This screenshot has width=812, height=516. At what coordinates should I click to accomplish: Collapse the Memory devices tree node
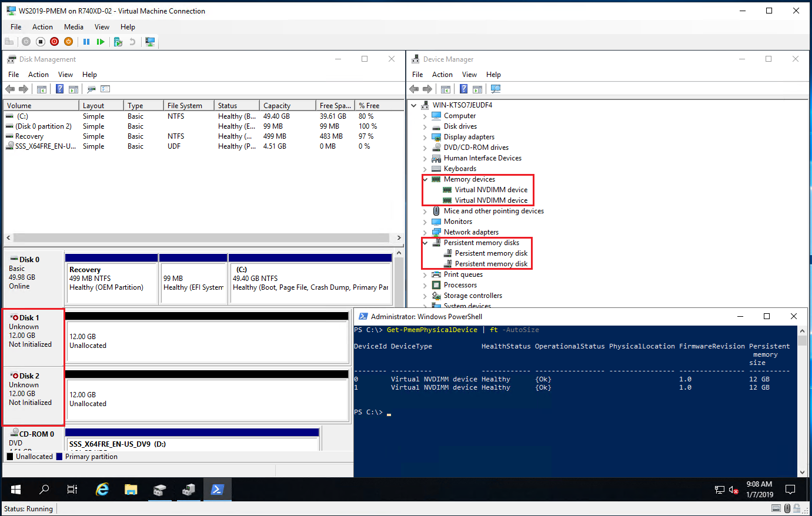(x=425, y=179)
